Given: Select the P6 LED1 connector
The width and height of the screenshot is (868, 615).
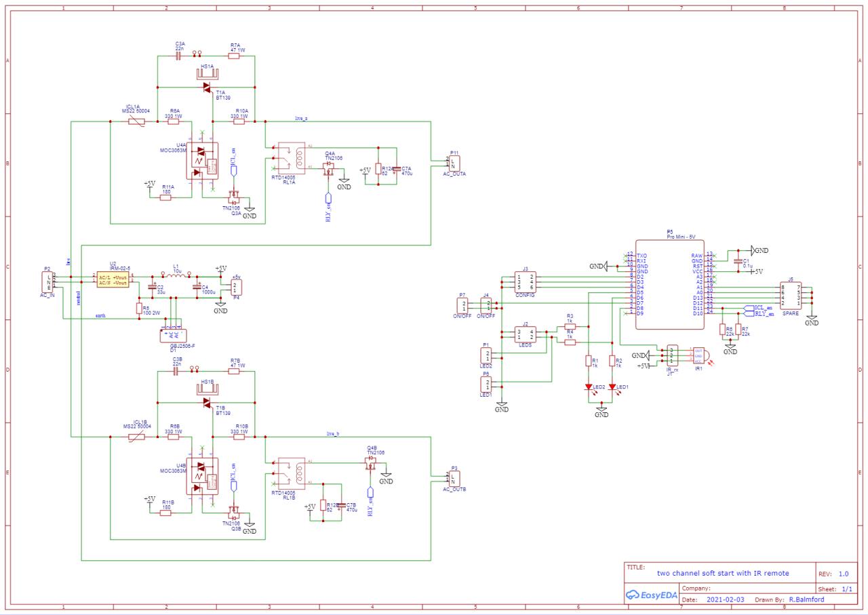Looking at the screenshot, I should pyautogui.click(x=486, y=384).
